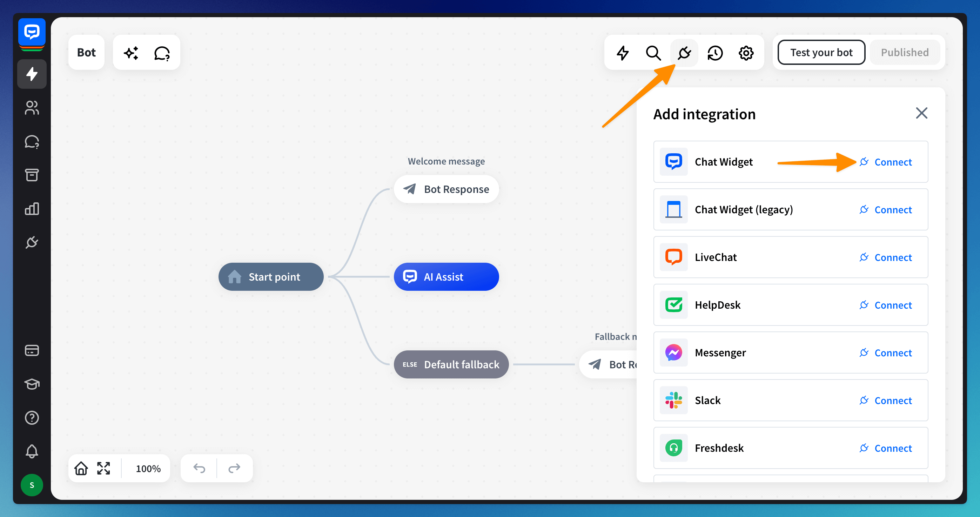Screen dimensions: 980x517
Task: Click Test your bot button
Action: point(821,53)
